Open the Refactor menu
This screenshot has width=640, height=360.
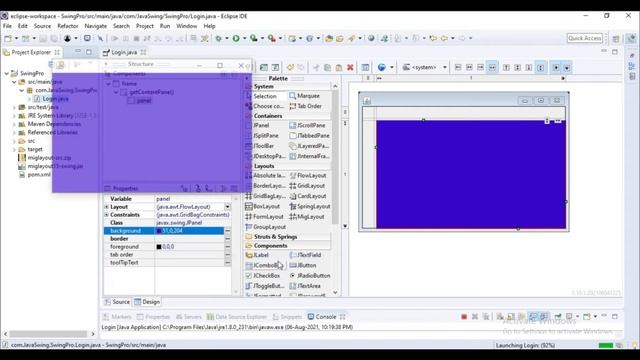[68, 26]
